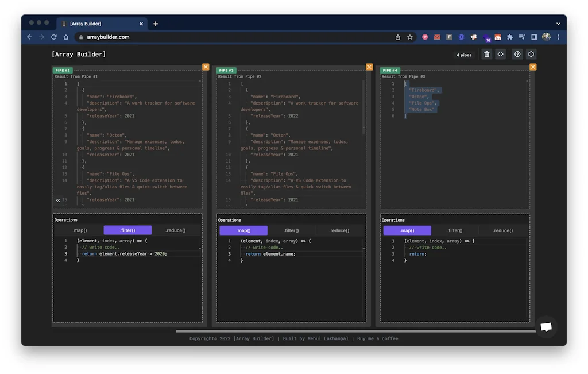This screenshot has height=374, width=588.
Task: Collapse Pipe #2 using double chevron
Action: point(58,201)
